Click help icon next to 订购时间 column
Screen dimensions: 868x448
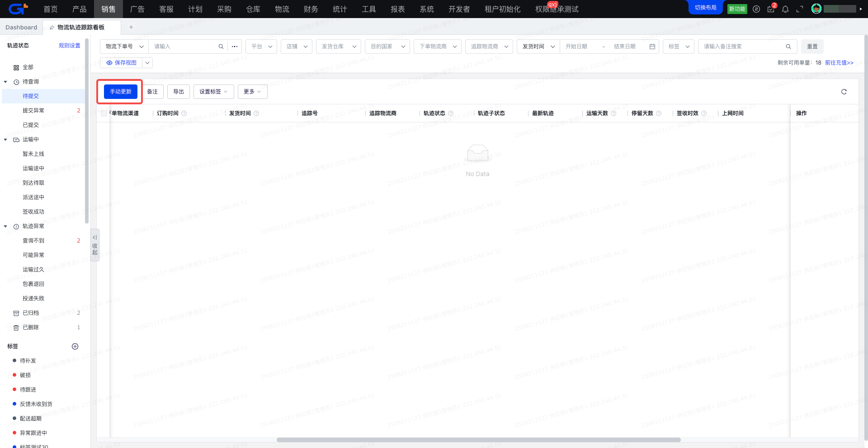184,113
